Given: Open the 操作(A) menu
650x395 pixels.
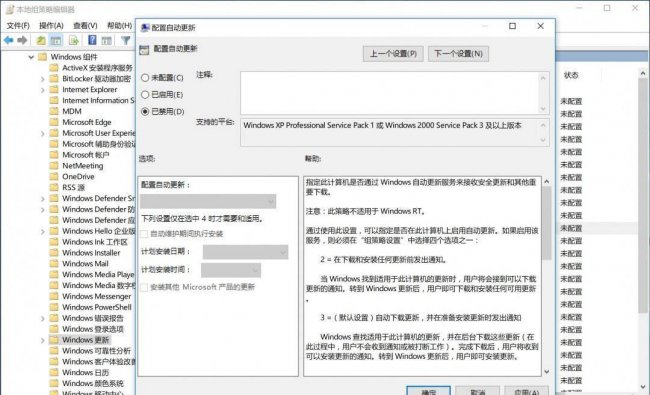Looking at the screenshot, I should click(x=51, y=26).
